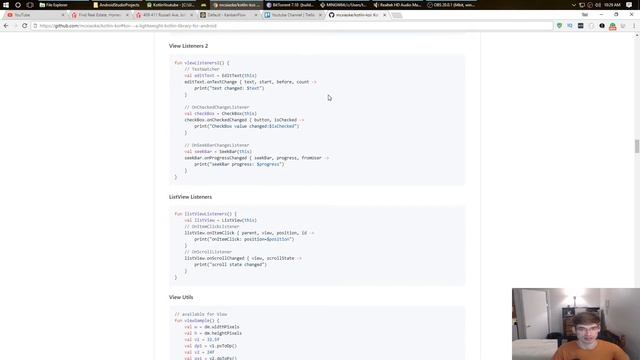The image size is (640, 360).
Task: Click the code line 'val seekBar = SeekBar(this)'
Action: click(218, 151)
